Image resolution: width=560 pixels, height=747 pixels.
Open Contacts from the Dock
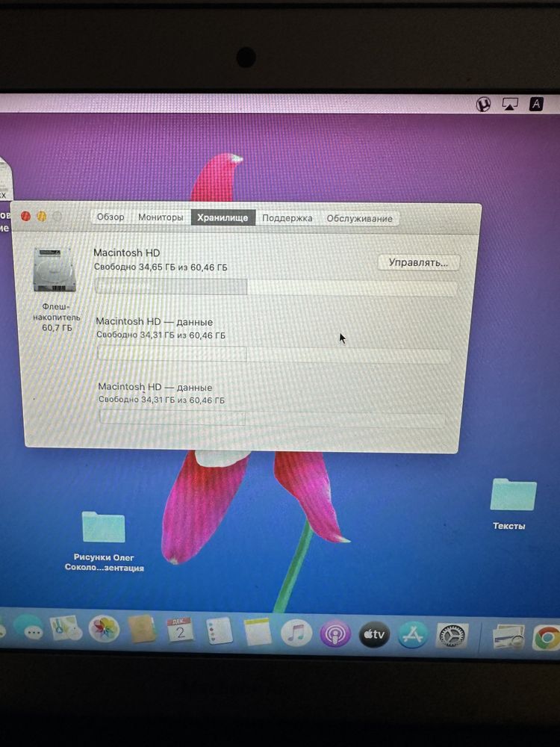(x=141, y=629)
